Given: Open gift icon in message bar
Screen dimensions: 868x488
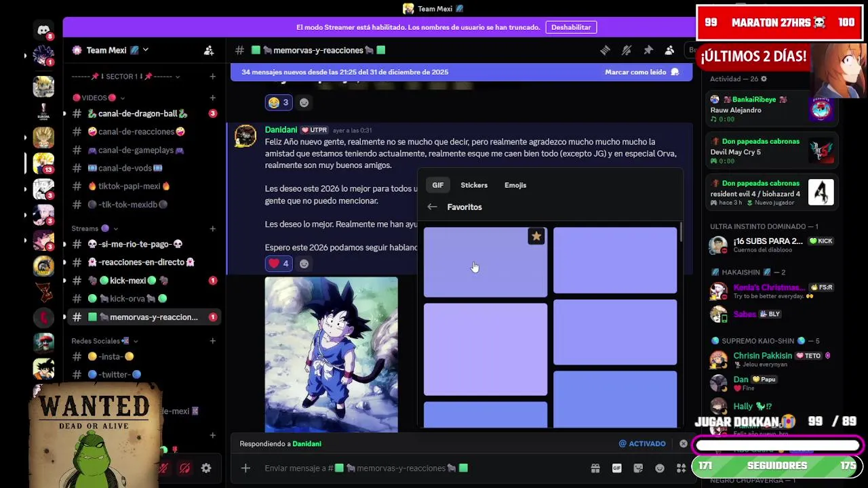Looking at the screenshot, I should tap(595, 468).
